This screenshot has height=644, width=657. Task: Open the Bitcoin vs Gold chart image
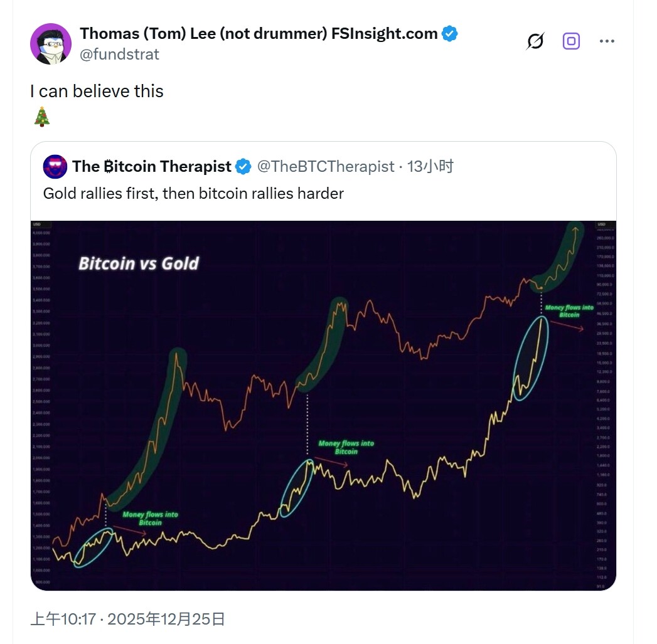(323, 404)
